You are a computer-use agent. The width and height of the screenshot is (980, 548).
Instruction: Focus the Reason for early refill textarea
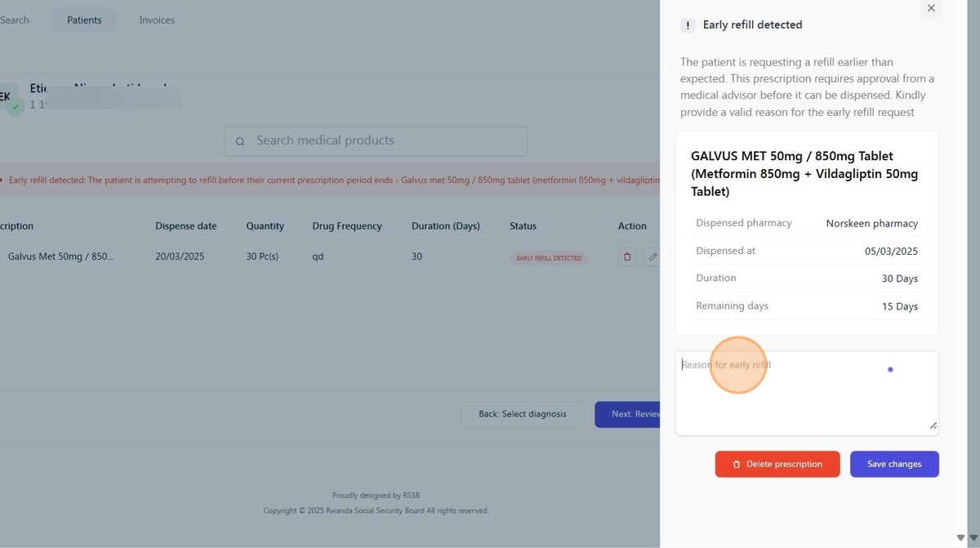[x=807, y=394]
